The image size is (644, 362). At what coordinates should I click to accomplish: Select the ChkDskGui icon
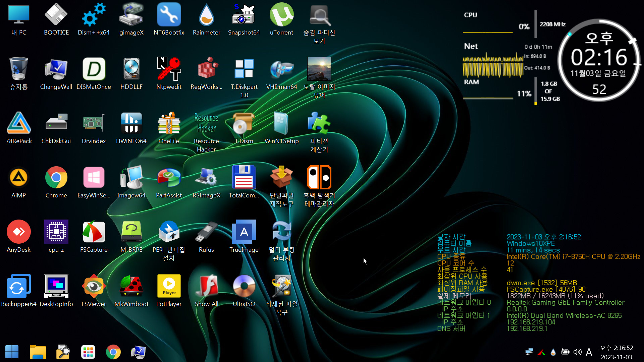[56, 128]
